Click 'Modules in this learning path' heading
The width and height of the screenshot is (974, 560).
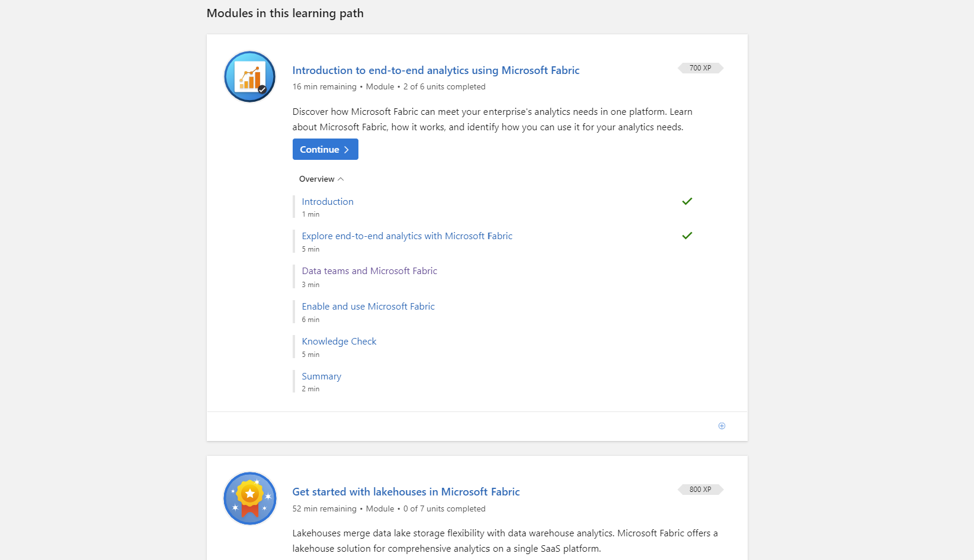[285, 13]
